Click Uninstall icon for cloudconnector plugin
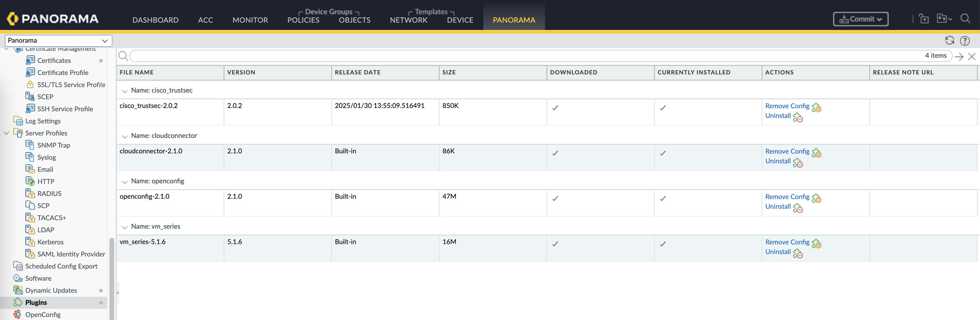The image size is (980, 320). tap(798, 163)
